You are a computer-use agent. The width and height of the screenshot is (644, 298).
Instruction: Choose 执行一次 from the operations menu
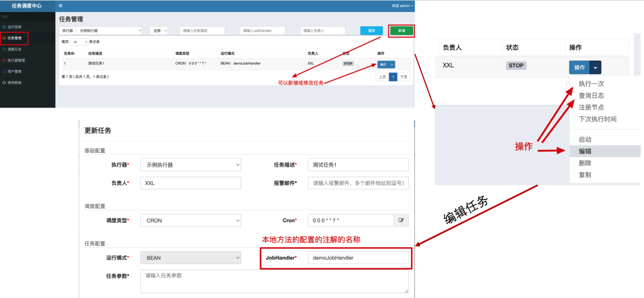click(x=592, y=84)
